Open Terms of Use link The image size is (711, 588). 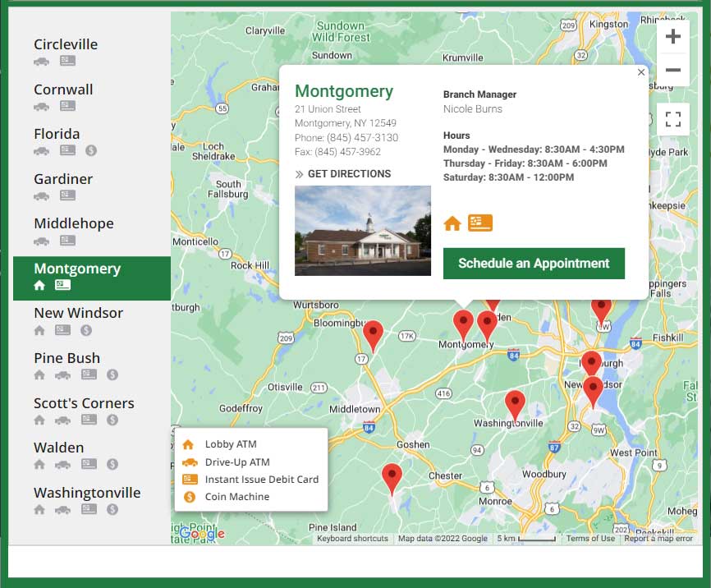click(590, 539)
